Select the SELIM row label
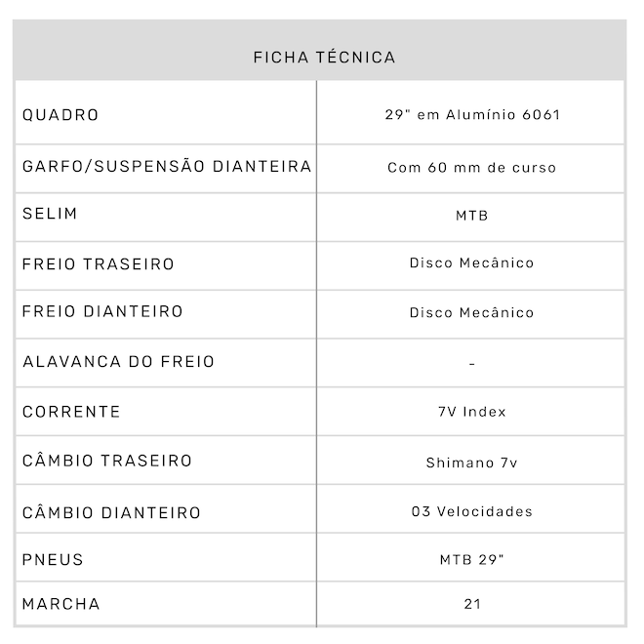Viewport: 644px width, 644px height. click(x=50, y=214)
